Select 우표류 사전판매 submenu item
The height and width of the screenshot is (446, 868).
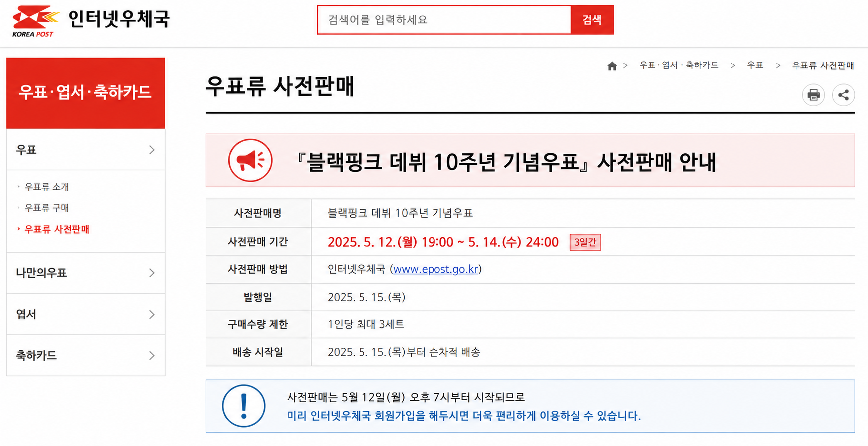(57, 229)
